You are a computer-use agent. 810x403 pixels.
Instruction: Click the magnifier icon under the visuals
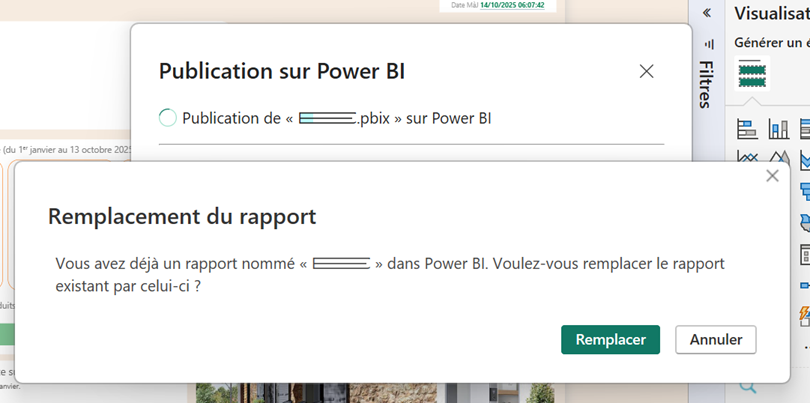747,386
